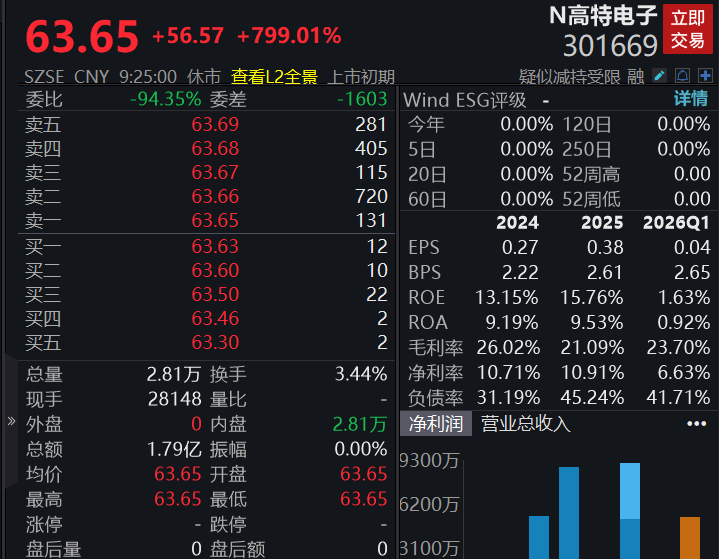Image resolution: width=719 pixels, height=559 pixels.
Task: Select 买三 price 63.50
Action: [215, 294]
